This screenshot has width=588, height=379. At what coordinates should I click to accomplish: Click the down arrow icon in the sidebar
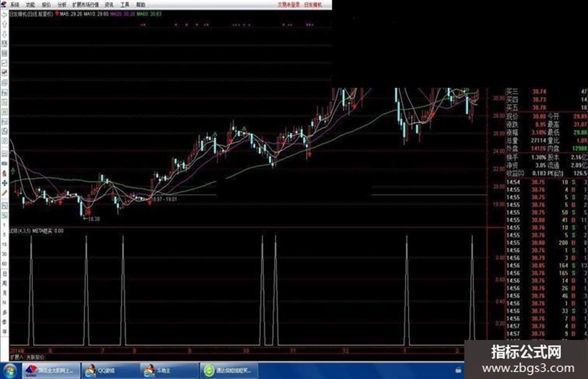pyautogui.click(x=4, y=34)
